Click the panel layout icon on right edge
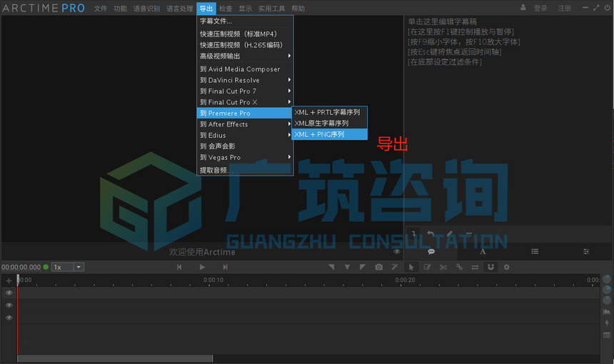This screenshot has height=364, width=614. 607,335
